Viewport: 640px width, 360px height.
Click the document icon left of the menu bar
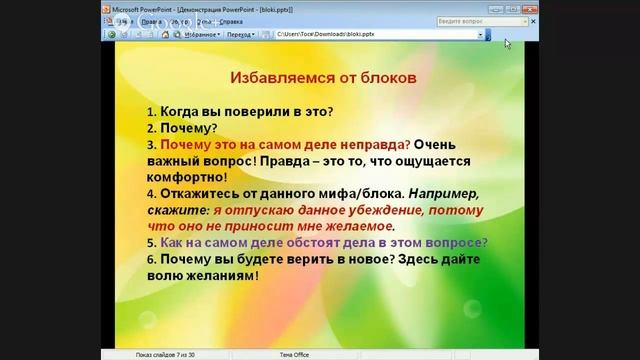pyautogui.click(x=109, y=21)
